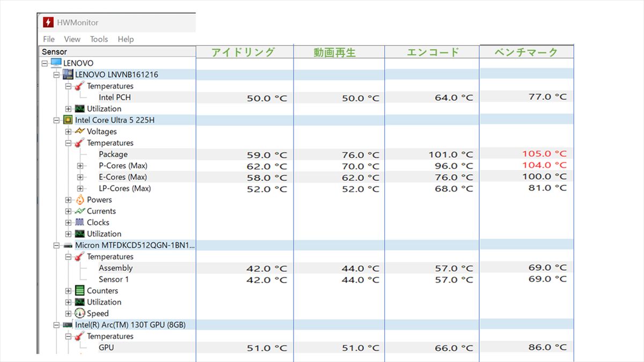Click the 96.0 °C P-Cores value
This screenshot has width=644, height=362.
pyautogui.click(x=454, y=166)
